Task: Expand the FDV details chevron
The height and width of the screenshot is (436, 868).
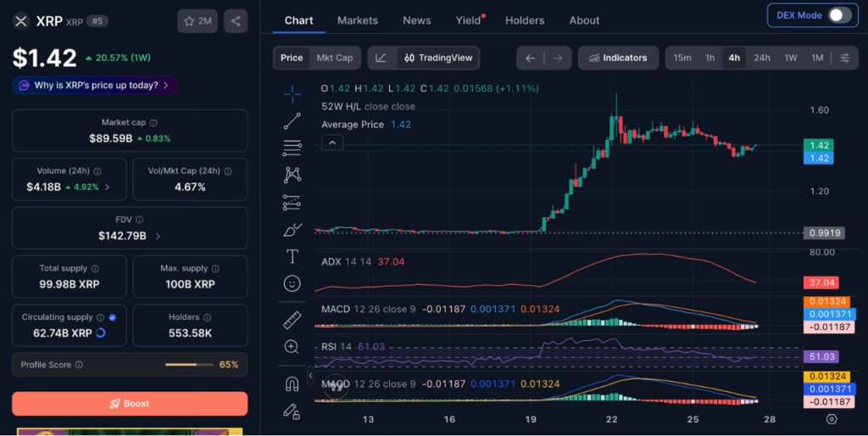Action: (x=158, y=236)
